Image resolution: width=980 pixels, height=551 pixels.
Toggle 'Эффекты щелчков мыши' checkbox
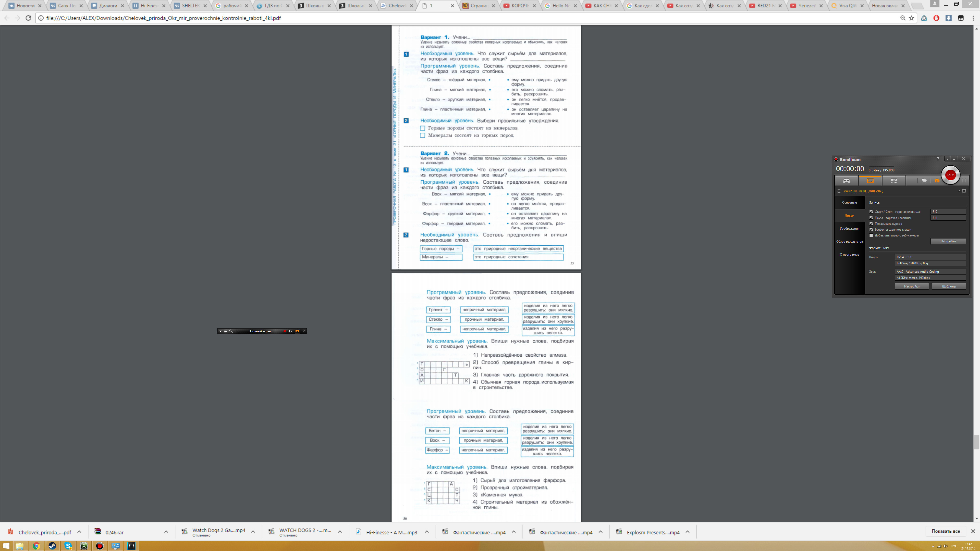coord(871,230)
